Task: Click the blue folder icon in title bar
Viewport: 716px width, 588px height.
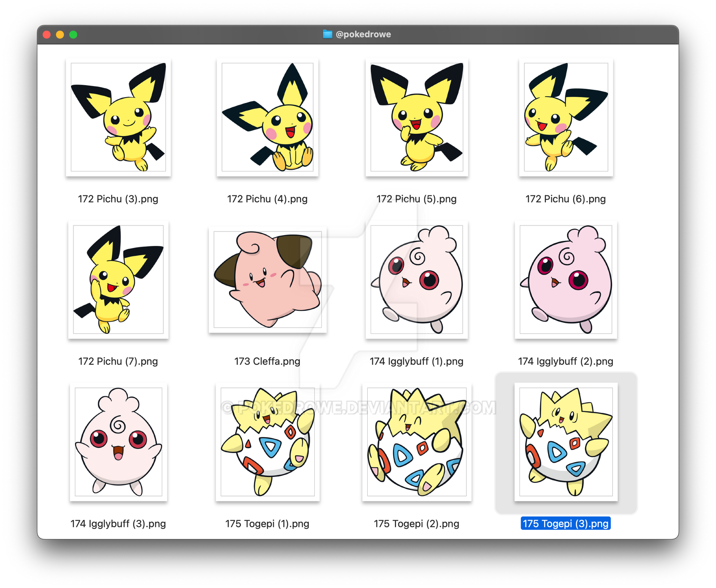Action: coord(327,34)
